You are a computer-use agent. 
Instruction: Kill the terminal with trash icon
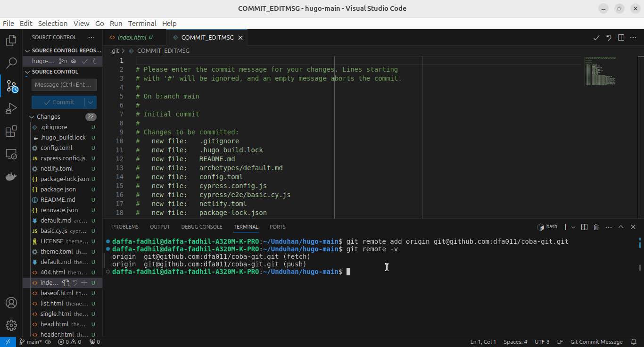[x=596, y=227]
